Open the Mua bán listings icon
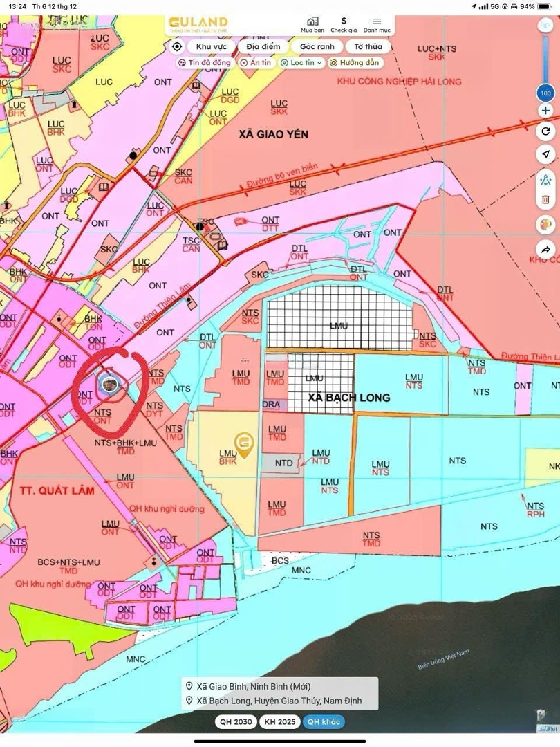This screenshot has height=747, width=560. [x=312, y=25]
